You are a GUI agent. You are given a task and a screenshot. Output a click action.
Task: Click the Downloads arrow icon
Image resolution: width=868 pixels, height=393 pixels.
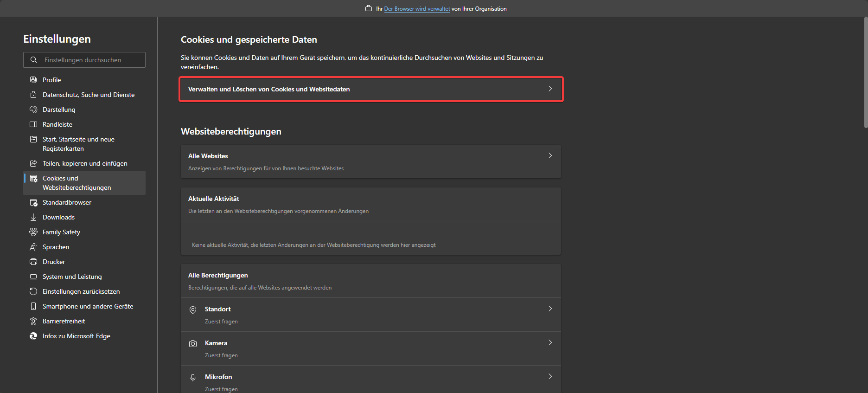pos(33,217)
